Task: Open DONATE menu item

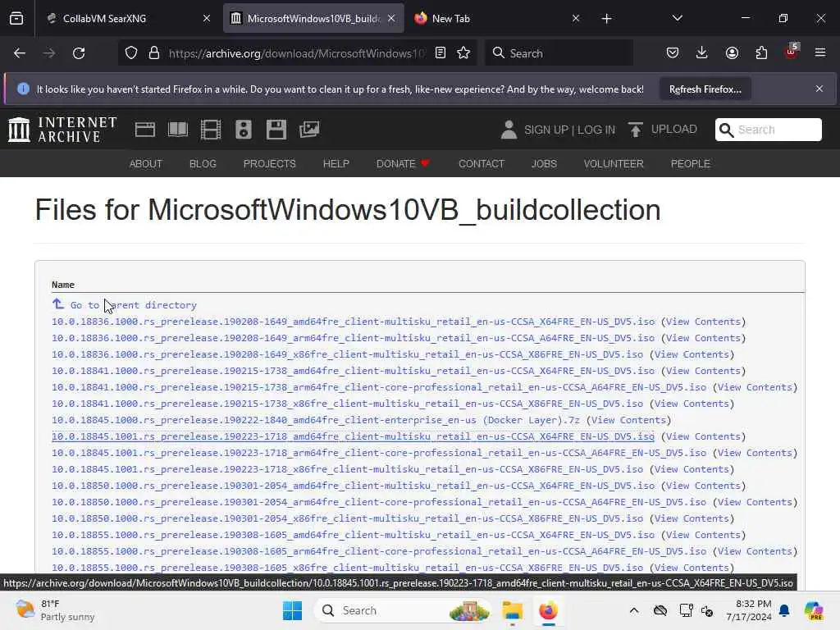Action: tap(402, 164)
